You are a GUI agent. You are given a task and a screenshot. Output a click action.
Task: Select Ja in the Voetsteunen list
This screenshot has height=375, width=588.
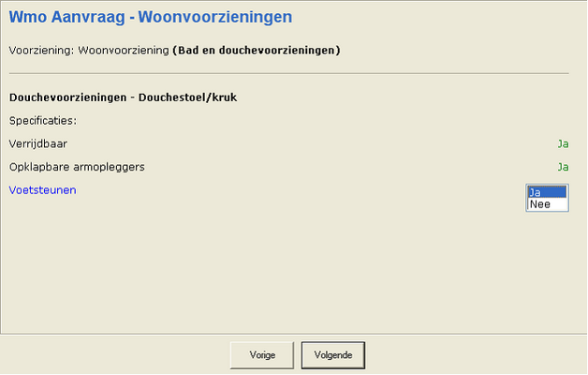click(x=547, y=192)
